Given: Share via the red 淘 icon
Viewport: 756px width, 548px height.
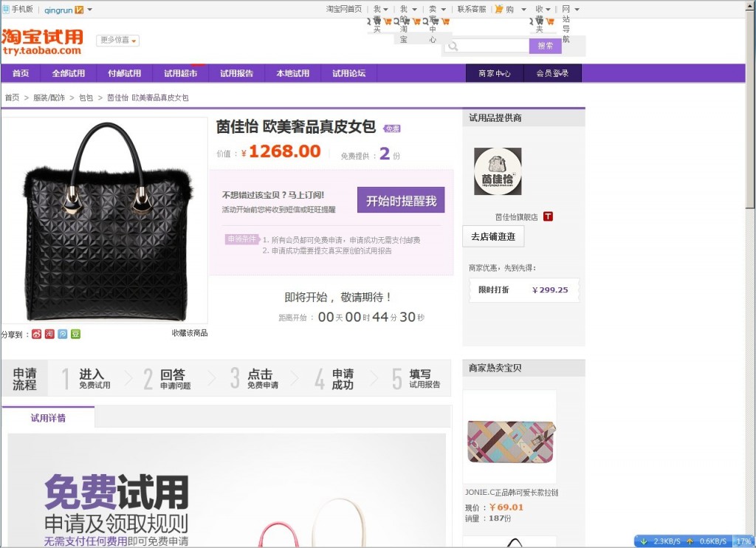Looking at the screenshot, I should point(49,334).
